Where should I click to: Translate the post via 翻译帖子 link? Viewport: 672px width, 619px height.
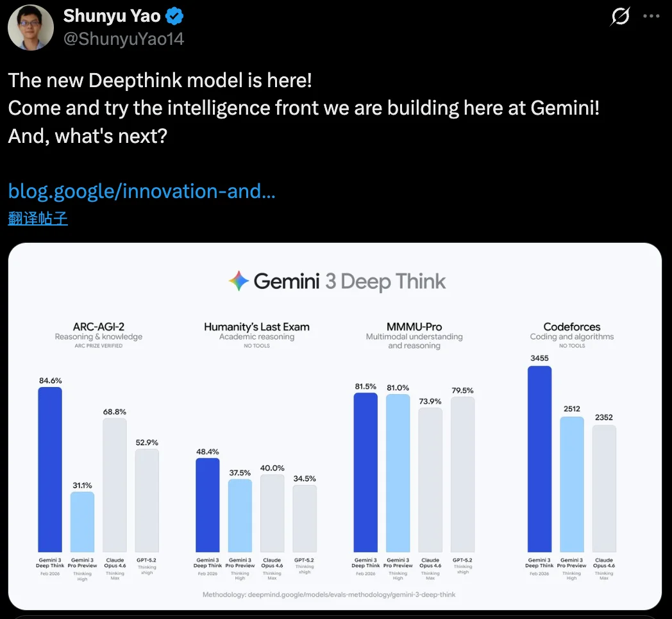point(38,219)
